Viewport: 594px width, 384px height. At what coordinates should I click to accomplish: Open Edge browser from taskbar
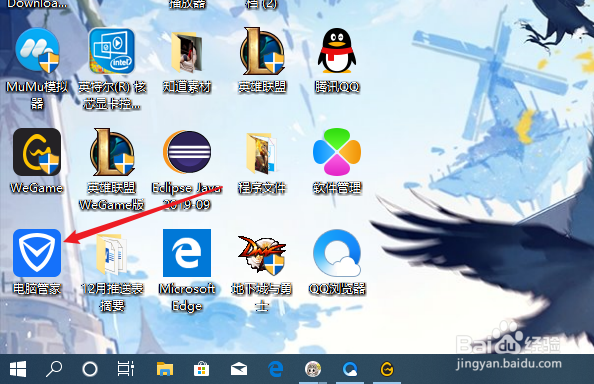tap(275, 369)
